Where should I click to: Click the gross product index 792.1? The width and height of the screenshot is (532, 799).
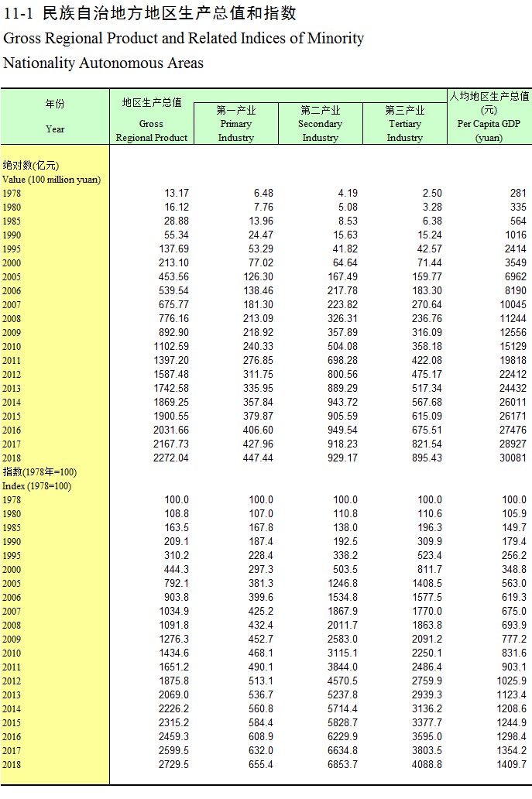[177, 584]
